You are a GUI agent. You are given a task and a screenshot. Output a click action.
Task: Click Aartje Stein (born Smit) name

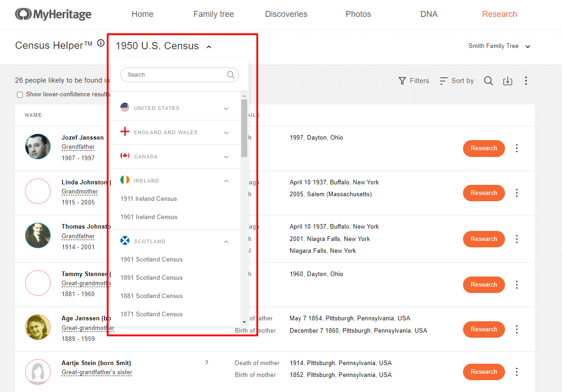tap(96, 363)
